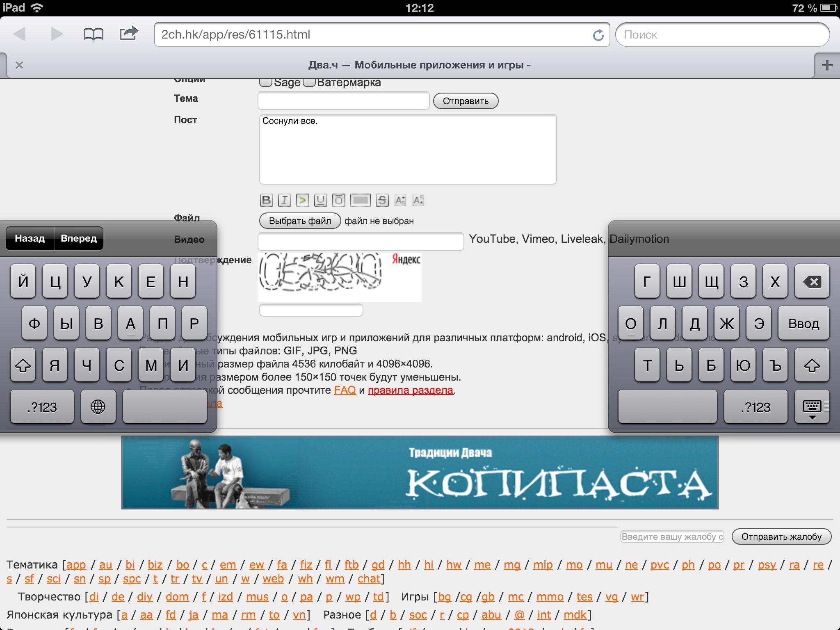Click the captcha answer input field
840x630 pixels.
coord(311,310)
